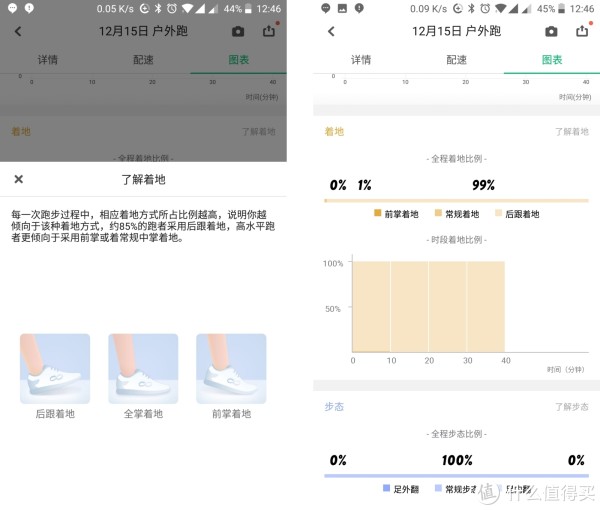Open camera icon on left screen header
The height and width of the screenshot is (510, 600).
[x=238, y=31]
